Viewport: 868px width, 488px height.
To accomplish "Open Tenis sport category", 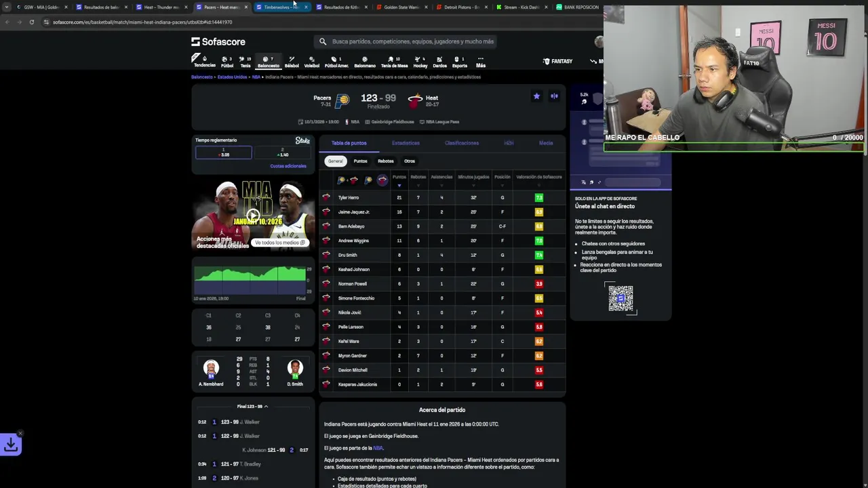I will click(x=245, y=62).
